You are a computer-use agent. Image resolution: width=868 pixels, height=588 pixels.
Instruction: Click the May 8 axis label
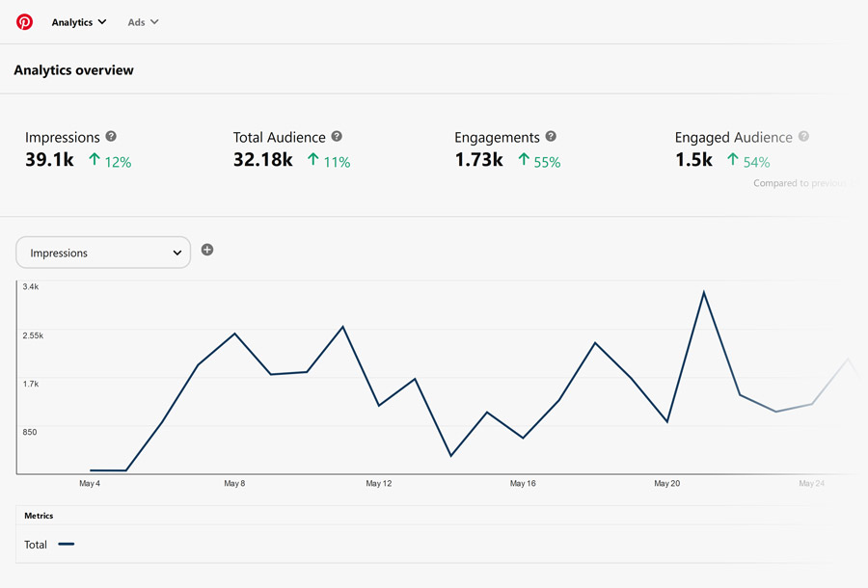234,484
